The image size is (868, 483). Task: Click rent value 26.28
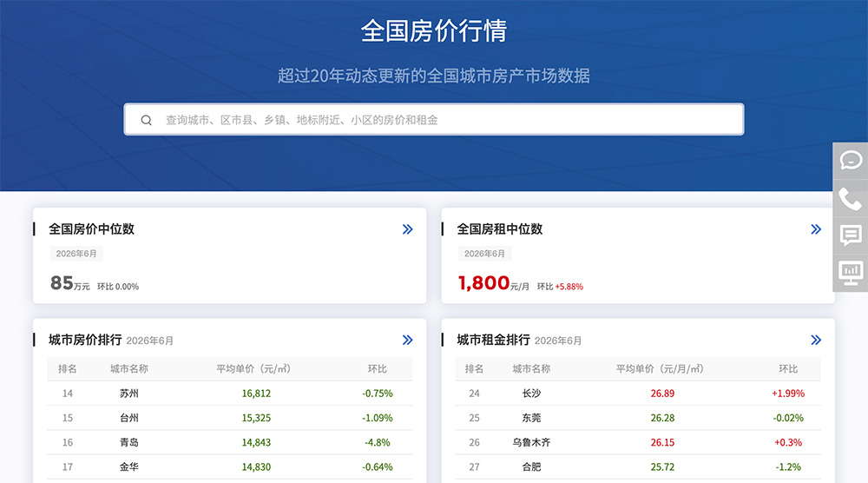click(x=662, y=418)
